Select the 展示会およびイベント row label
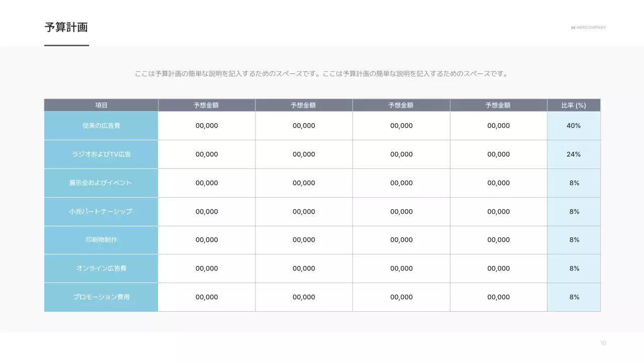Viewport: 644px width, 362px height. tap(101, 183)
